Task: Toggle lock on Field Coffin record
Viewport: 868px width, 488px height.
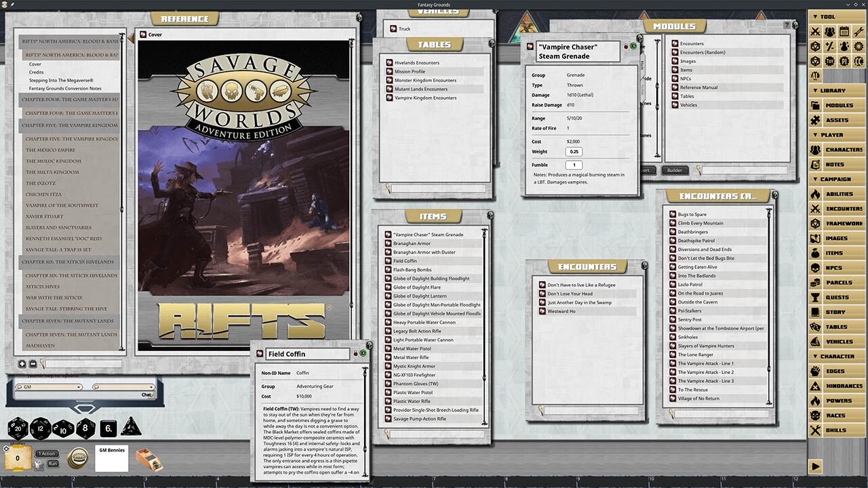Action: tap(355, 353)
